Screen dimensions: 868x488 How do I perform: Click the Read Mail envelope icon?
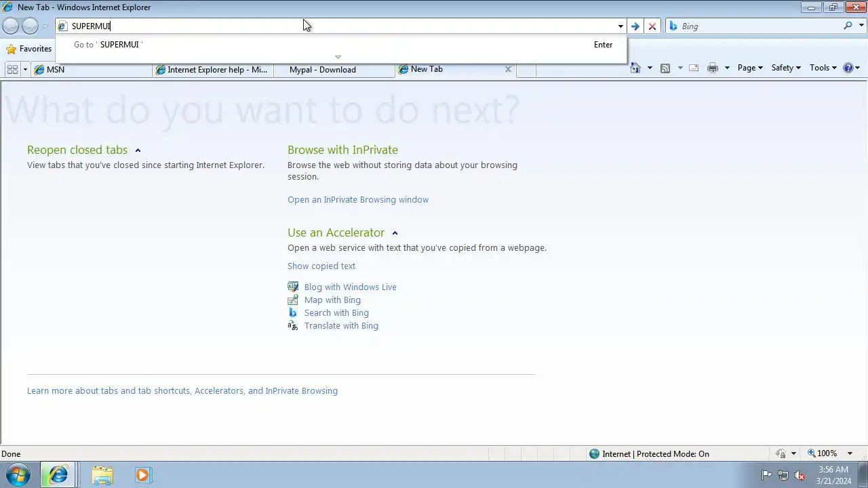click(694, 68)
